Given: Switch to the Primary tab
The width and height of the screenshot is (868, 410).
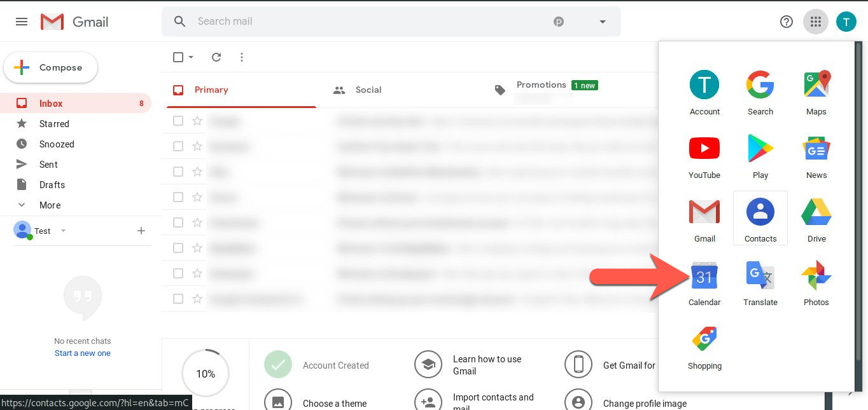Looking at the screenshot, I should point(241,90).
